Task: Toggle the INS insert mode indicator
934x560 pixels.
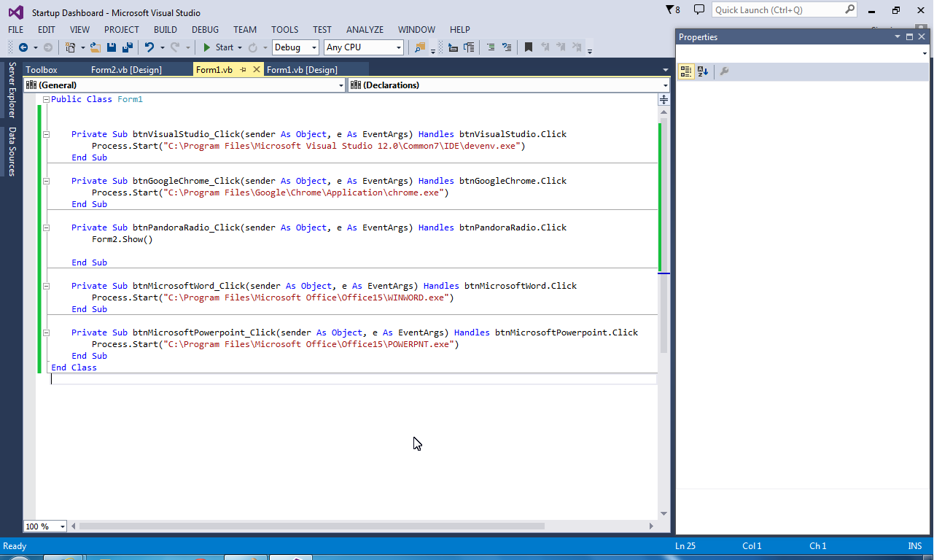Action: tap(914, 545)
